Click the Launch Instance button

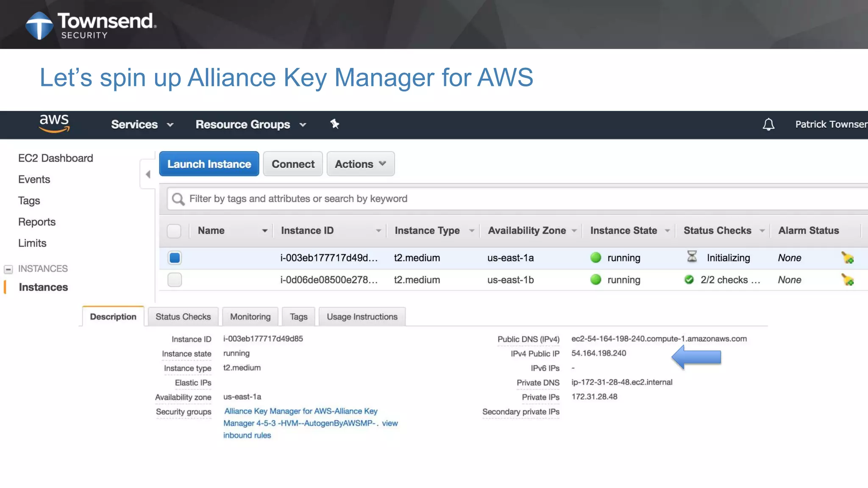[209, 164]
